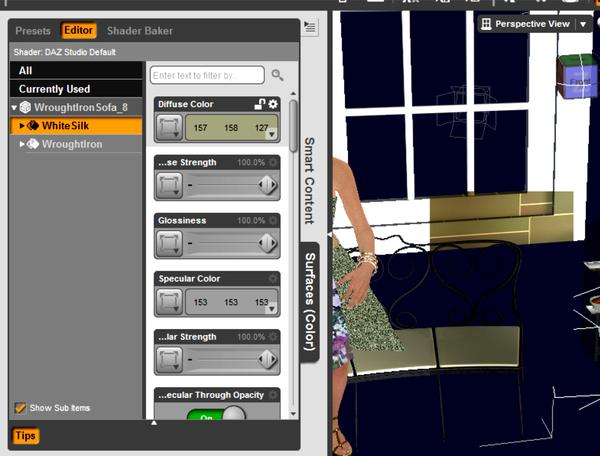Screen dimensions: 600x456
Task: Click the Tips button
Action: click(25, 436)
